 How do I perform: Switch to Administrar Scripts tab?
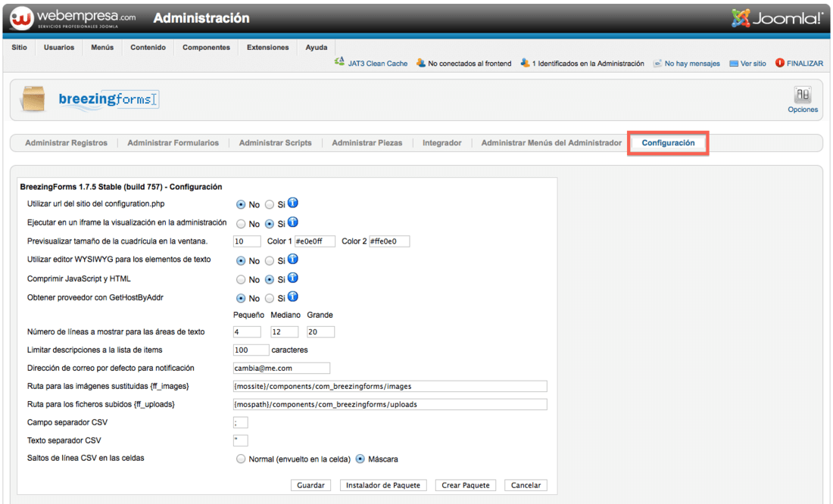coord(275,143)
